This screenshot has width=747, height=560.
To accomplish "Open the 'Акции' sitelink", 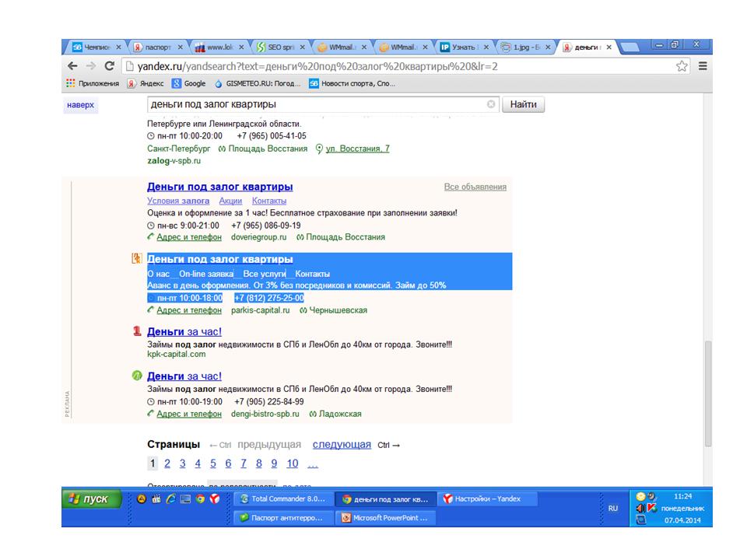I will 230,201.
